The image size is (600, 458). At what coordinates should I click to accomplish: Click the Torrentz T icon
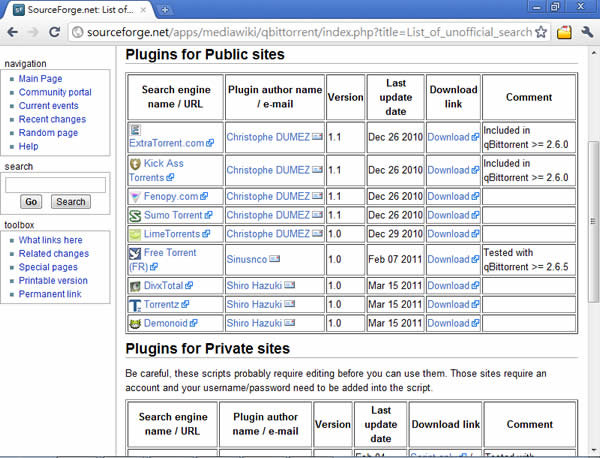click(x=135, y=305)
